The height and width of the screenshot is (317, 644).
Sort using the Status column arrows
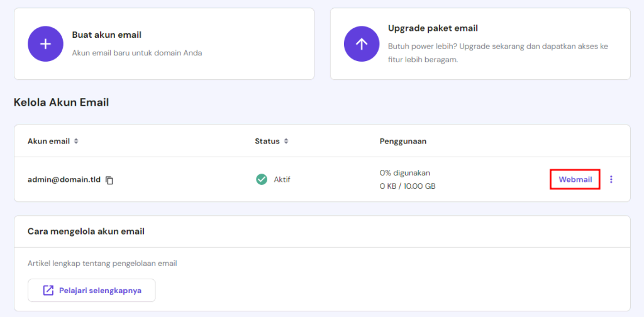[x=286, y=142]
